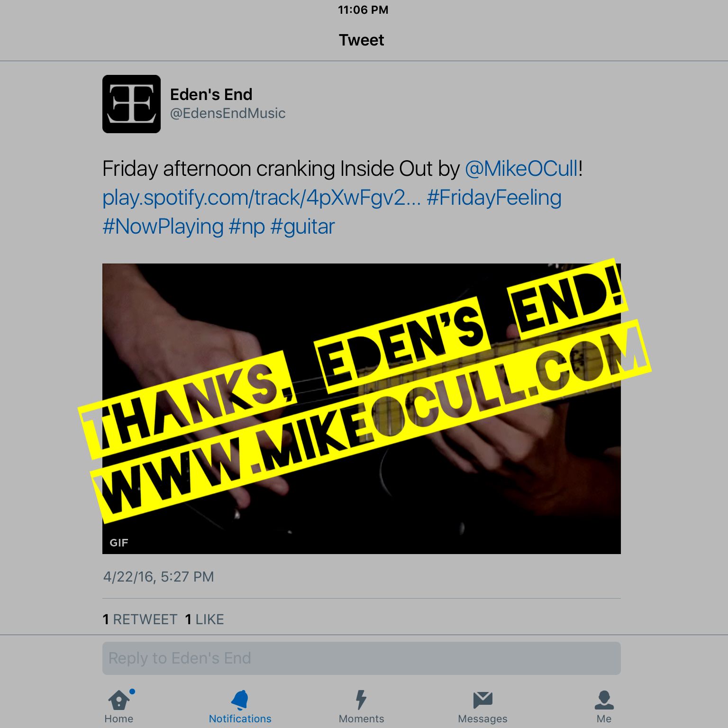Open the Moments lightning bolt icon
This screenshot has height=728, width=728.
click(x=361, y=700)
